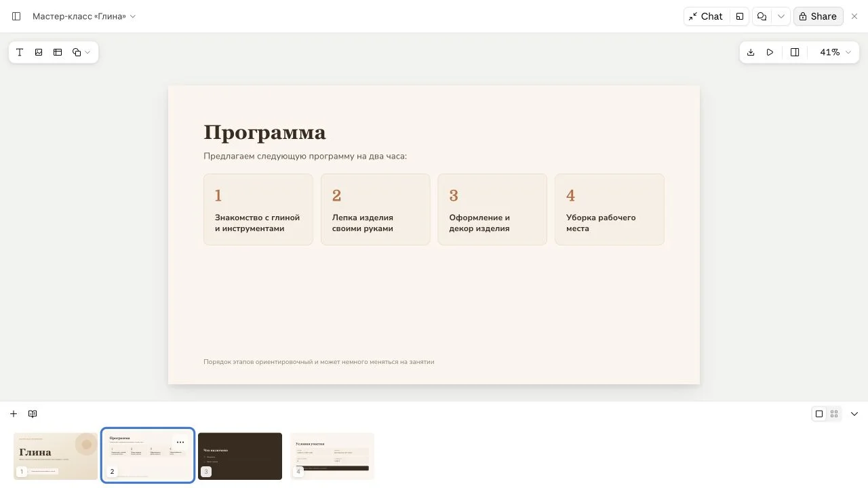Select card 4 «Уборка рабочего места»
The image size is (868, 488).
(x=610, y=209)
